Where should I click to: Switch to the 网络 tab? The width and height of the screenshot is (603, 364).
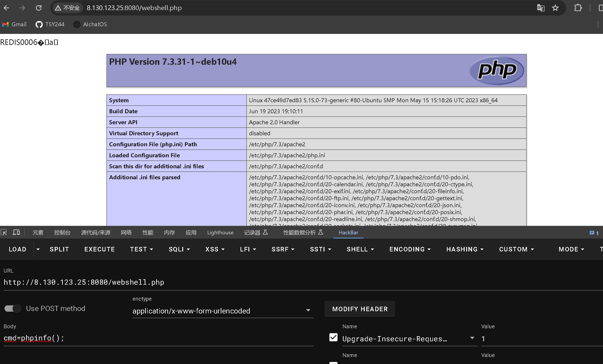tap(126, 233)
